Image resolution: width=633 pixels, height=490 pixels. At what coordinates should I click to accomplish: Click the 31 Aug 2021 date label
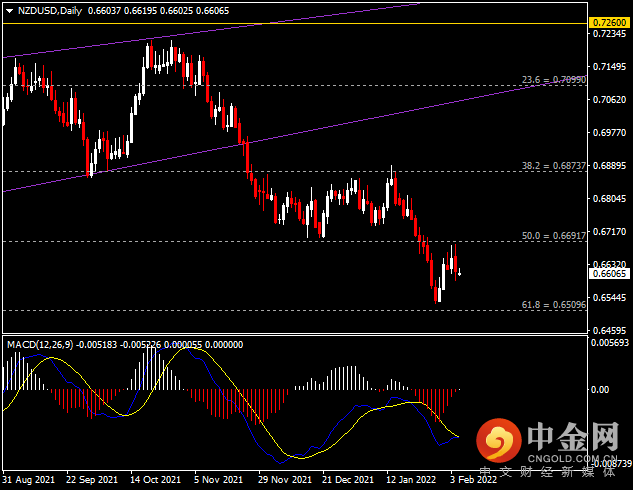27,479
